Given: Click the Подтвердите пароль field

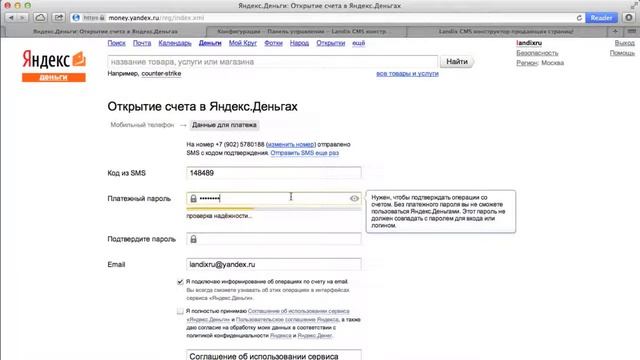Looking at the screenshot, I should [273, 239].
